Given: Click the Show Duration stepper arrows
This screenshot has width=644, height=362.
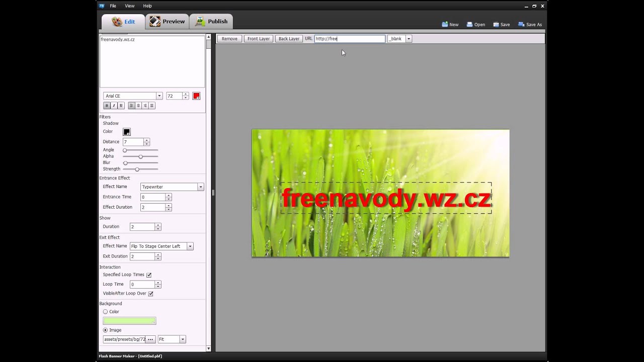Looking at the screenshot, I should [x=158, y=227].
